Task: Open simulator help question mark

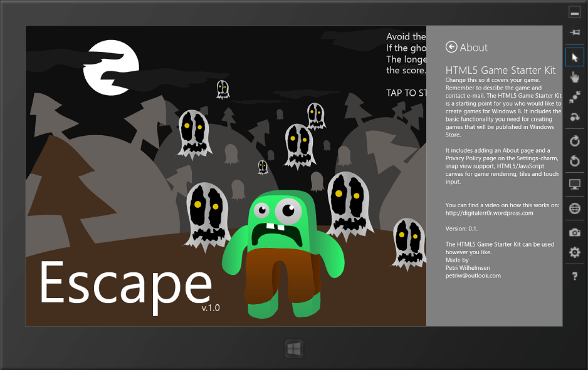Action: (x=574, y=276)
